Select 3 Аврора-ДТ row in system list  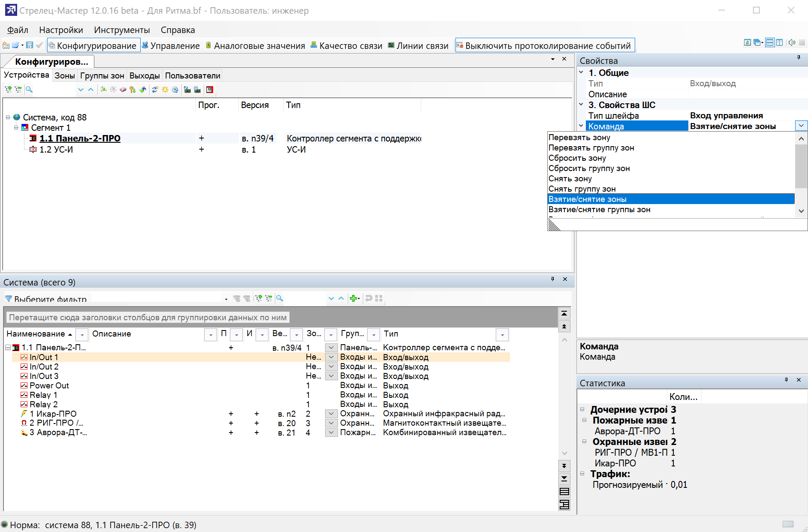[260, 433]
